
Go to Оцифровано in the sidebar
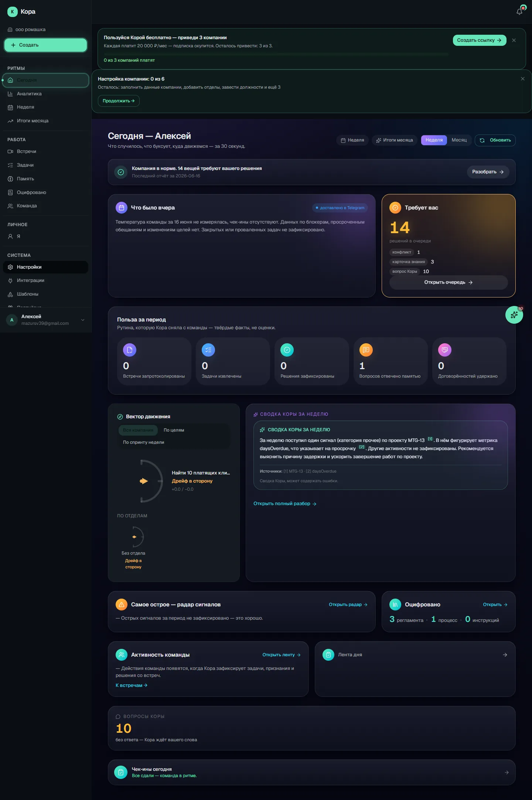pos(46,193)
